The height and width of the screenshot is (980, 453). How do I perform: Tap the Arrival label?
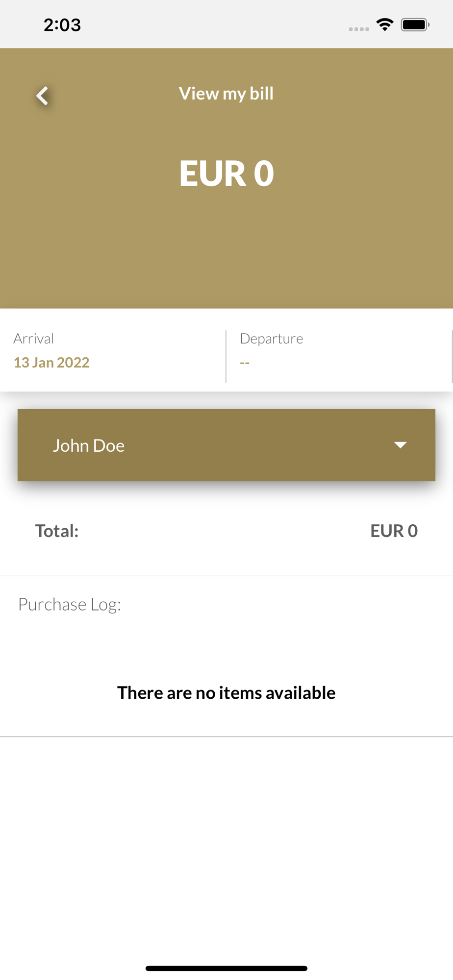[33, 339]
